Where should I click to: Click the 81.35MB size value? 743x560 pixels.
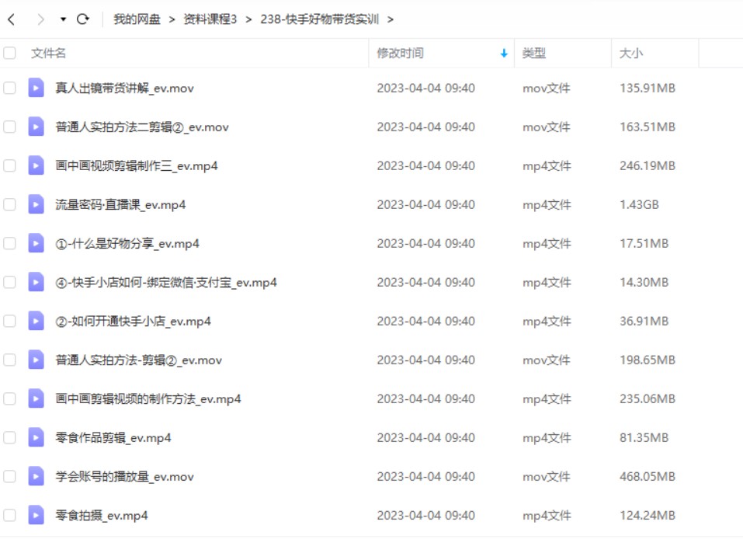tap(644, 437)
